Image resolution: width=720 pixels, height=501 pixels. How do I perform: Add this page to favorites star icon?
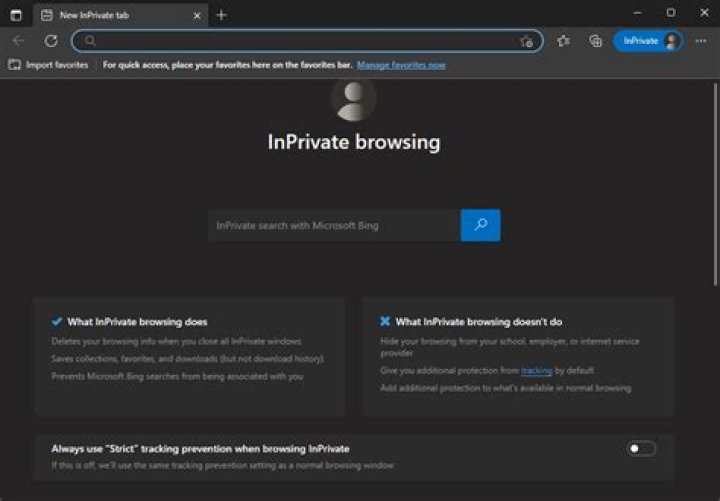pos(527,41)
